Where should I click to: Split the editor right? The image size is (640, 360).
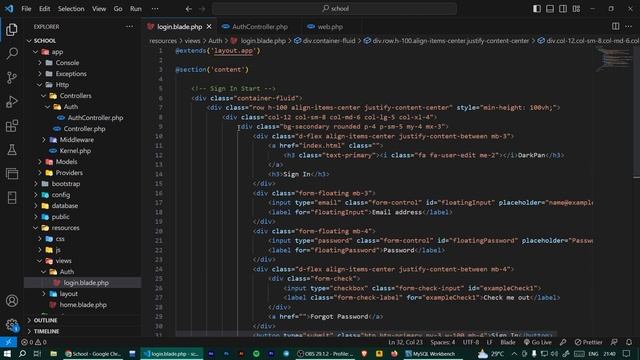point(616,27)
